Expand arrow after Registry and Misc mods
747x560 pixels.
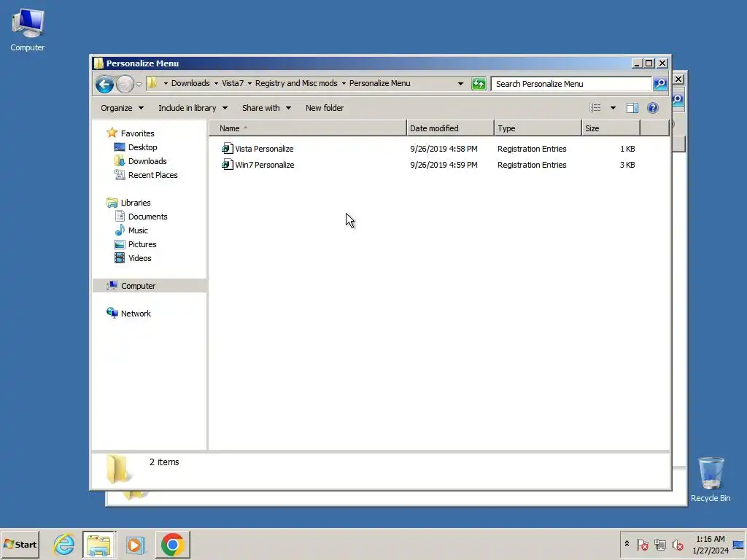[344, 83]
